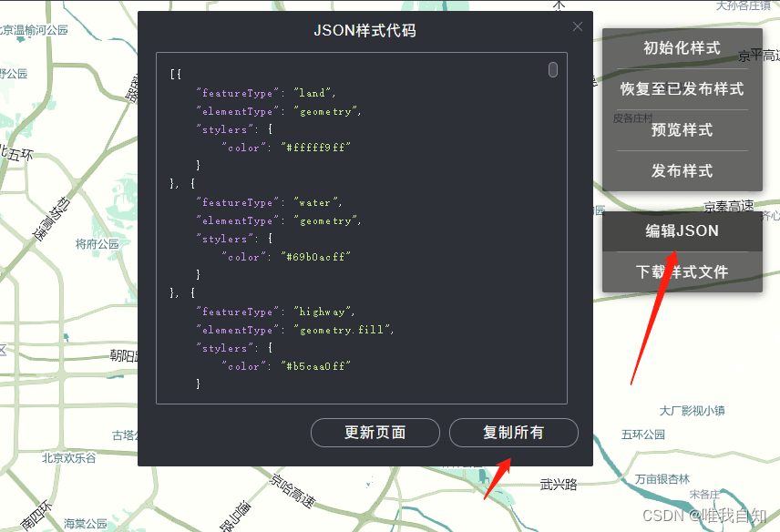This screenshot has width=780, height=532.
Task: Open the 编辑JSON menu item
Action: pos(682,231)
